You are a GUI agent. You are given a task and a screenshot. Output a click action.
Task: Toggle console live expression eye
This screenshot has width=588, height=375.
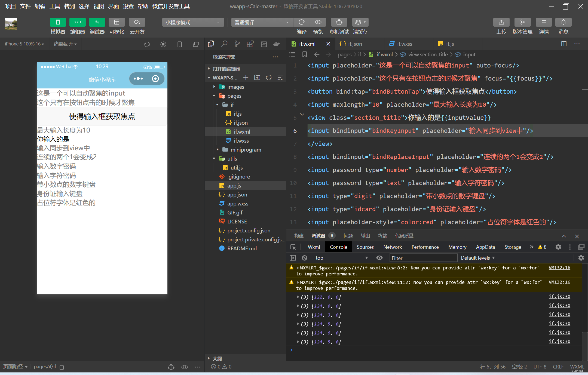pos(379,258)
